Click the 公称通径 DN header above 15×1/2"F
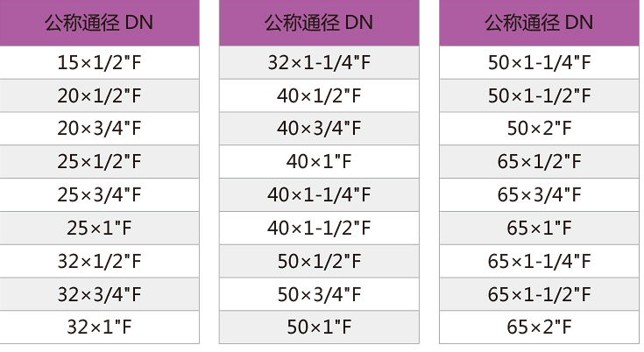 point(99,23)
